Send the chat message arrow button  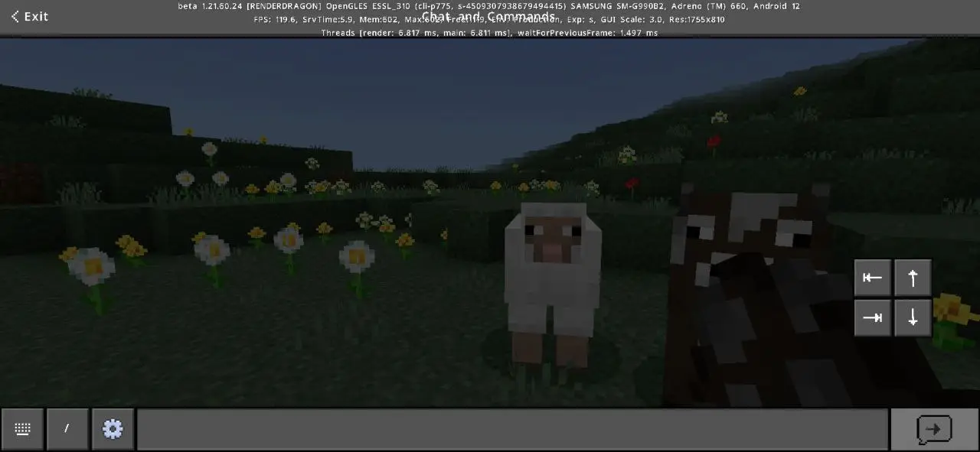click(x=935, y=429)
